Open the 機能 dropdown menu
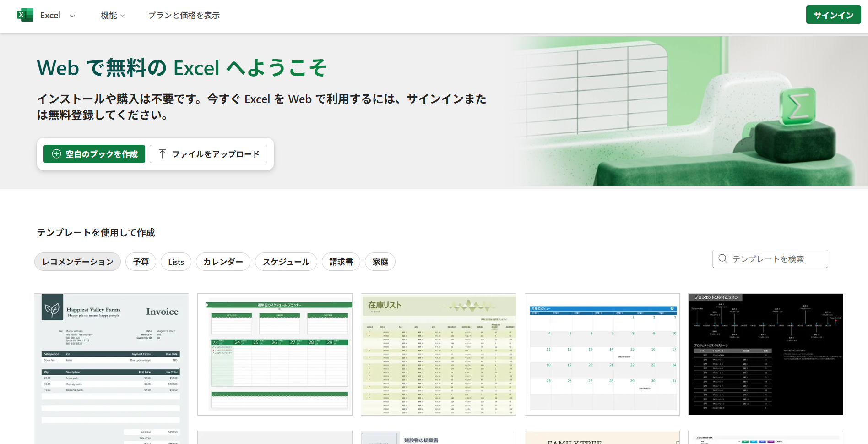This screenshot has width=868, height=444. coord(113,16)
